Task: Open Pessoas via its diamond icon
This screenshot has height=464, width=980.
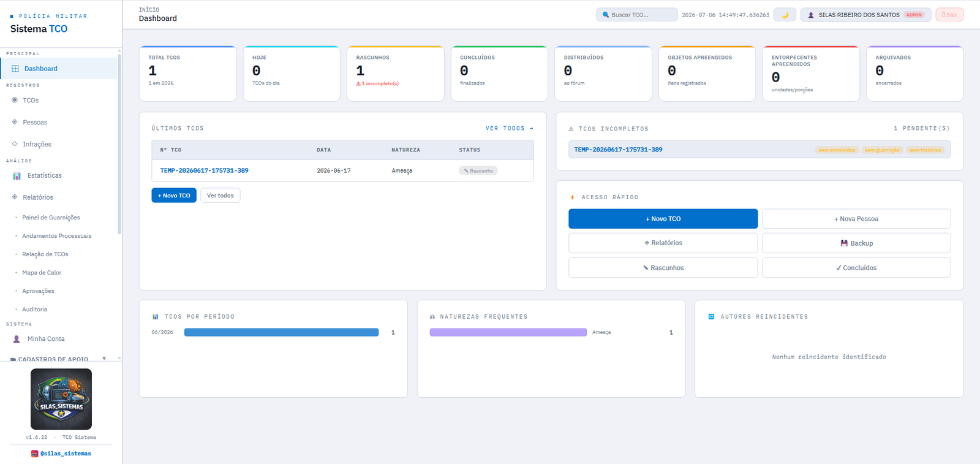Action: (15, 122)
